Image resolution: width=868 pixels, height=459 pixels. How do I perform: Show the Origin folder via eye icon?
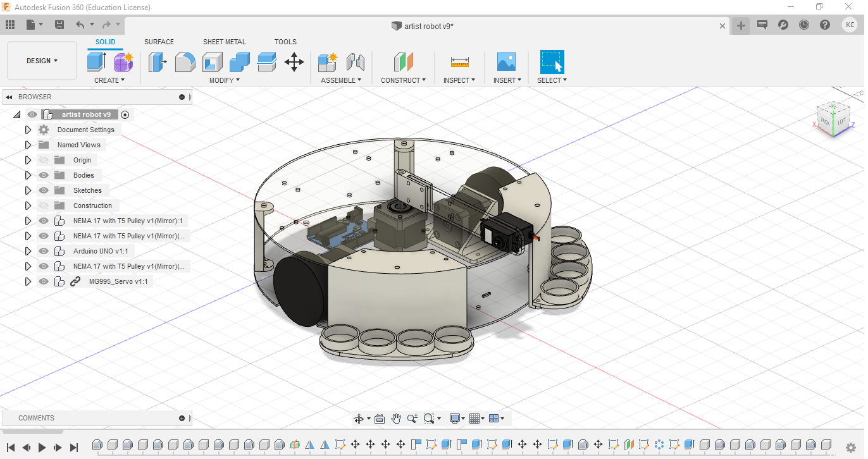pos(44,160)
